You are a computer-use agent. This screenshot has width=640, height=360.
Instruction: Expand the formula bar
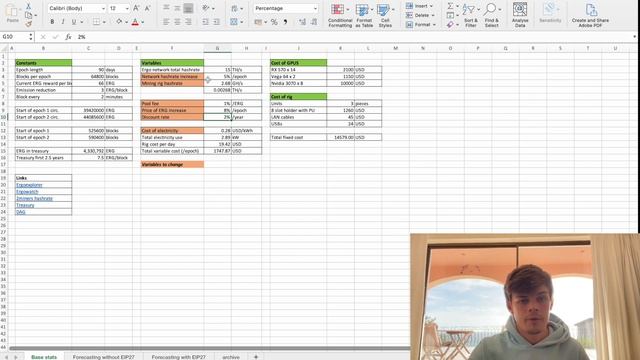(634, 37)
